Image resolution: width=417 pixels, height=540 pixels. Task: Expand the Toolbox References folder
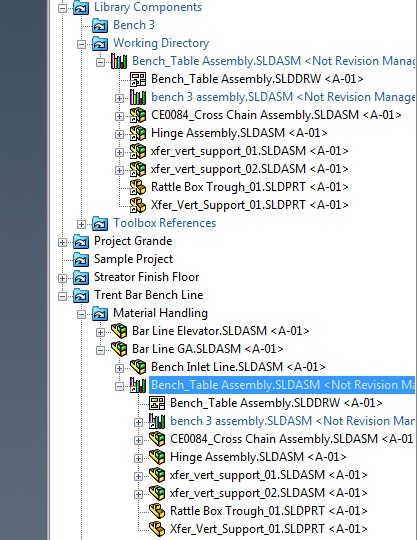point(81,224)
